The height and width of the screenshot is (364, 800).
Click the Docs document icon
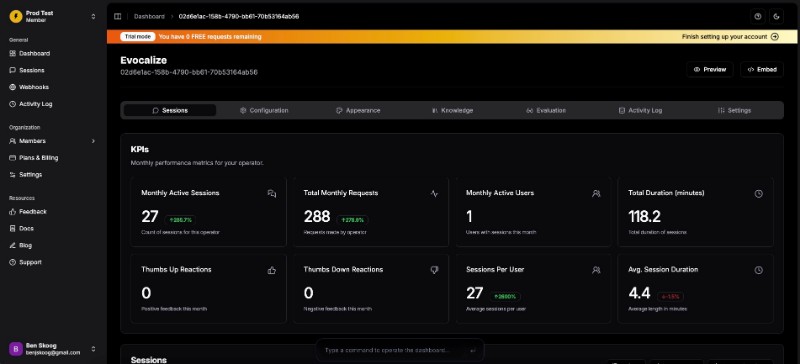[13, 229]
